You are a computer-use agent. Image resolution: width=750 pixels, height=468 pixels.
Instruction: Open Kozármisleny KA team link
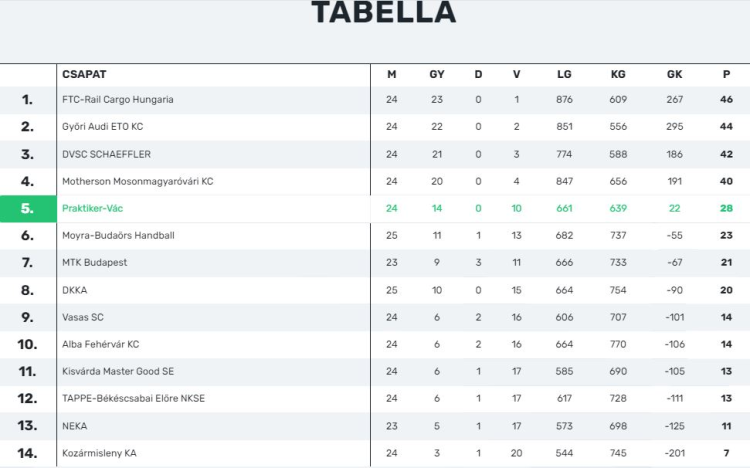(x=99, y=453)
